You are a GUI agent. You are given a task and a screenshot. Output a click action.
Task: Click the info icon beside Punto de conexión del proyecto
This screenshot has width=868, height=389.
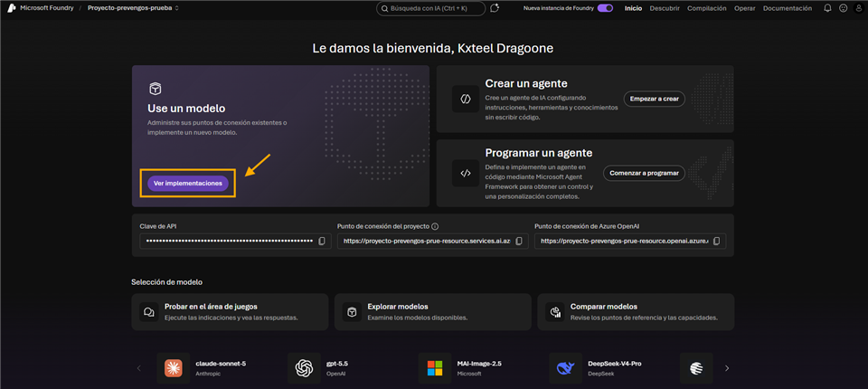click(435, 227)
